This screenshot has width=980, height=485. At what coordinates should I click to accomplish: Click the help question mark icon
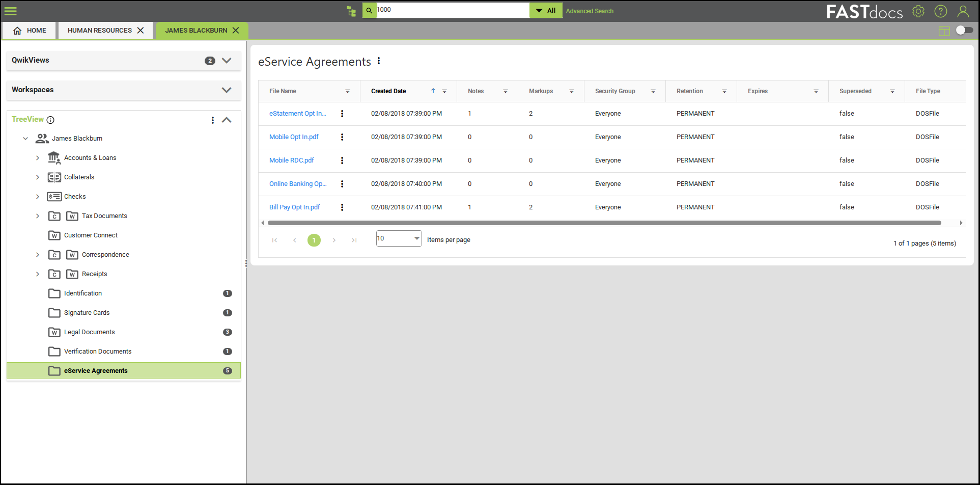[941, 11]
